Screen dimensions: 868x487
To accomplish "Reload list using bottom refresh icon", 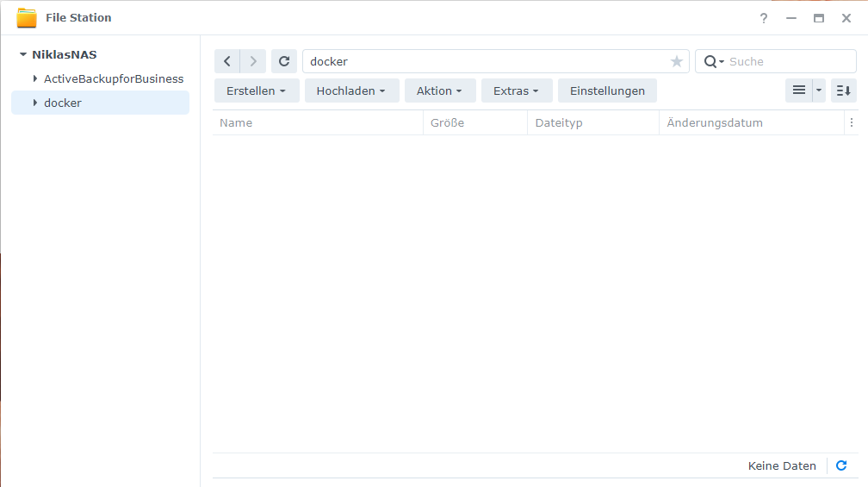I will (x=841, y=465).
